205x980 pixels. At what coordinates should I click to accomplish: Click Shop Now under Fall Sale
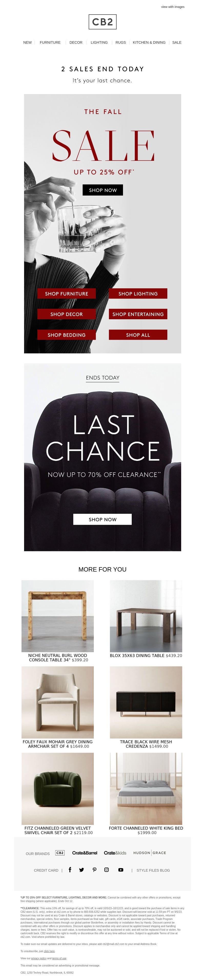[102, 190]
